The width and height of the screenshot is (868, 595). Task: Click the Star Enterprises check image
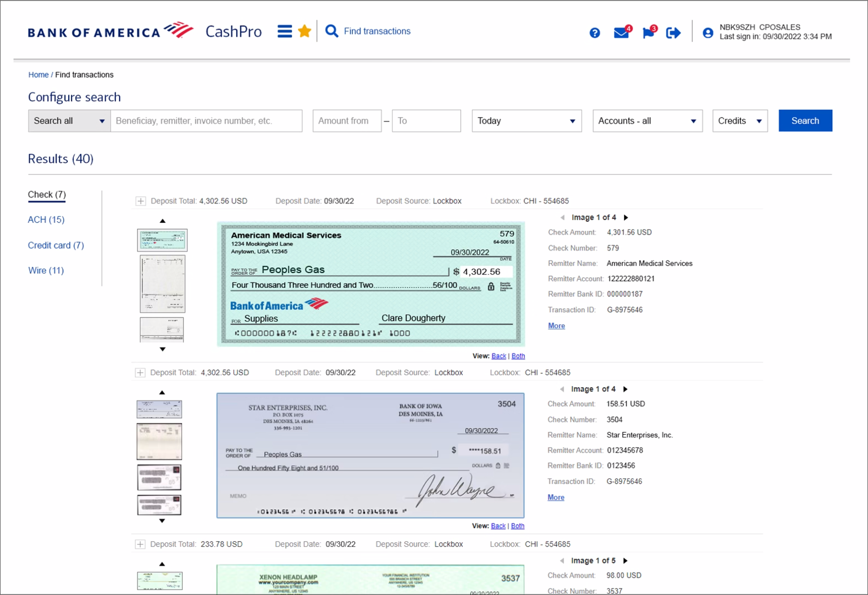370,455
